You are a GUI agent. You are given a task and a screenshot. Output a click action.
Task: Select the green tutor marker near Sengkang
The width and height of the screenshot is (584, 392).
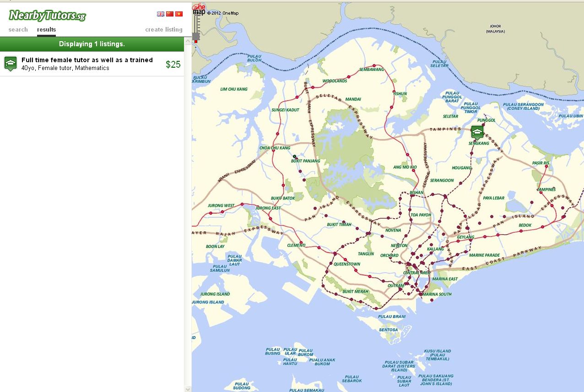tap(477, 131)
